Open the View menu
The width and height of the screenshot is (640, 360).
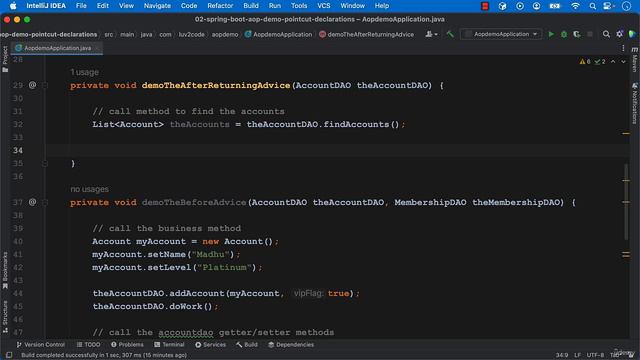[126, 6]
